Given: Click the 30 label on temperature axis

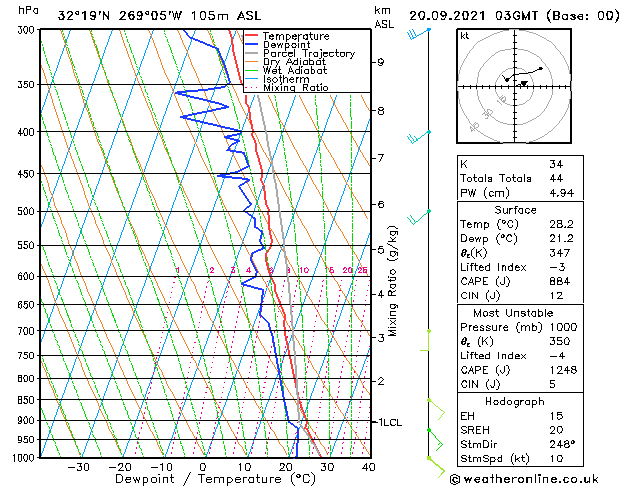Looking at the screenshot, I should (327, 467).
